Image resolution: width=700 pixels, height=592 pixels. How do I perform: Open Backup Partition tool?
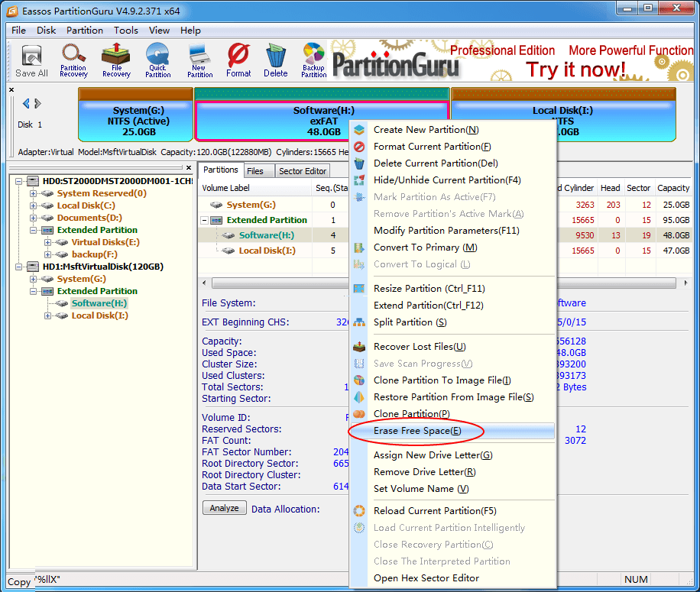pos(313,61)
